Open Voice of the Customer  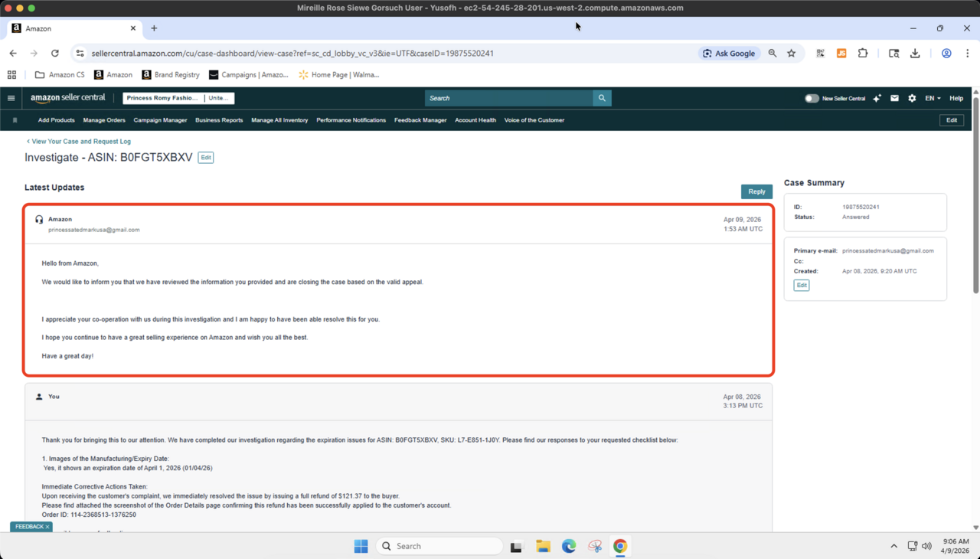[534, 120]
